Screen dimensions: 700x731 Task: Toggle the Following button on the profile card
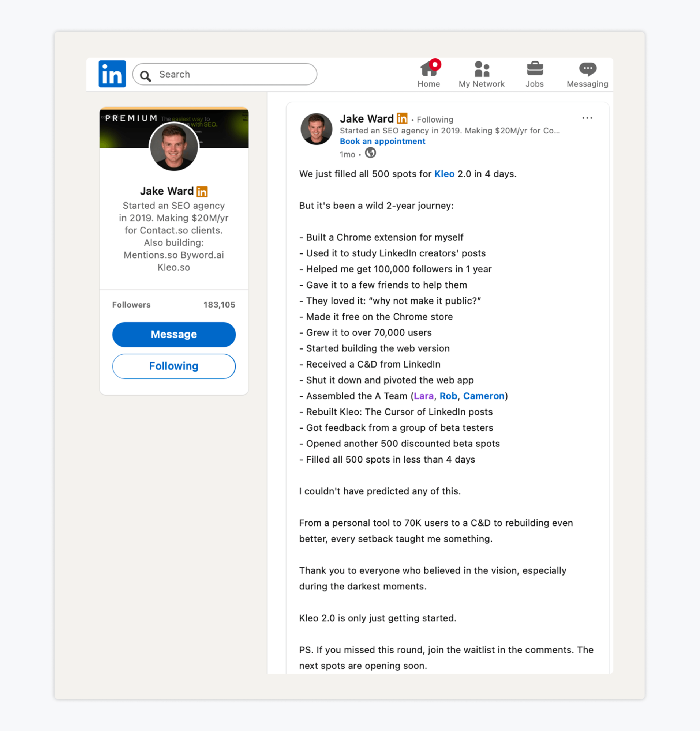point(173,366)
